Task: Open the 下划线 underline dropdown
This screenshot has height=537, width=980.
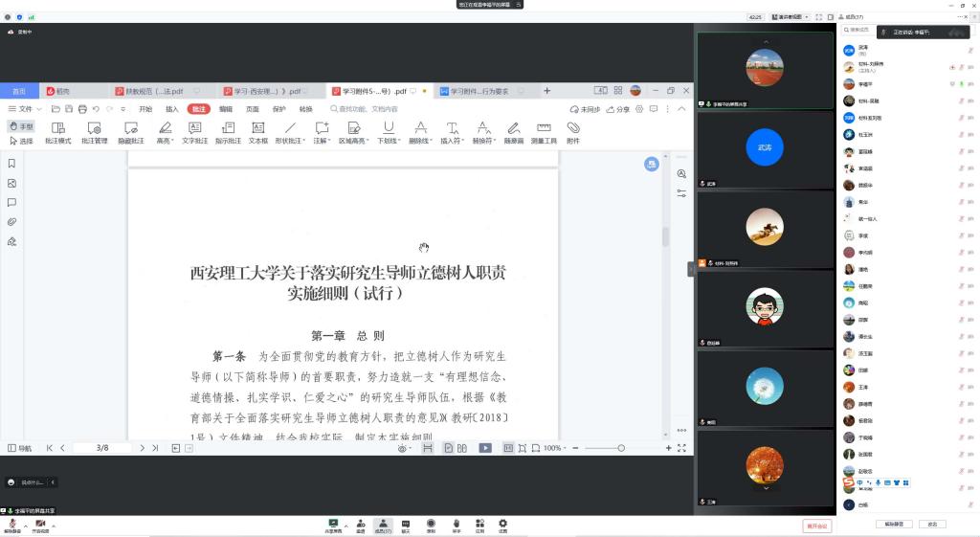Action: 389,133
